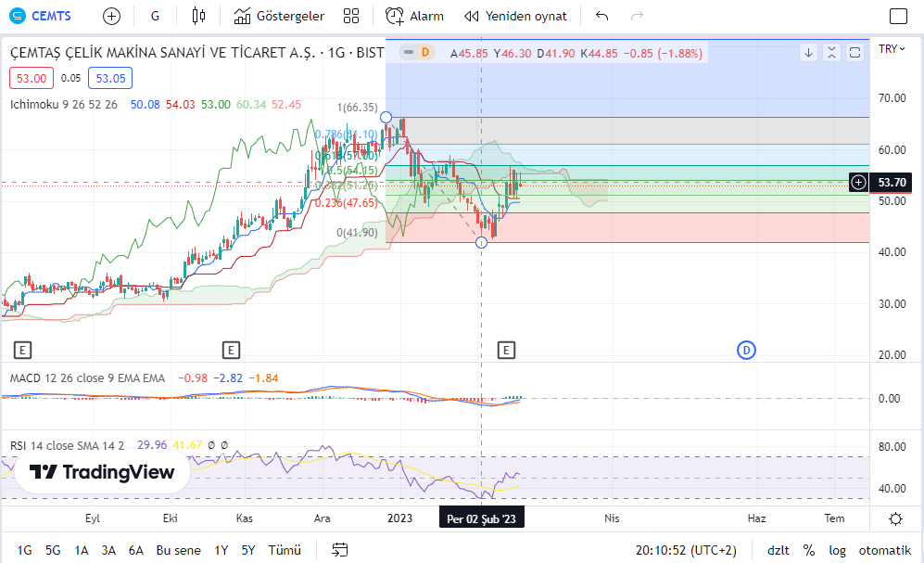
Task: Toggle the % percent scale
Action: [x=809, y=550]
